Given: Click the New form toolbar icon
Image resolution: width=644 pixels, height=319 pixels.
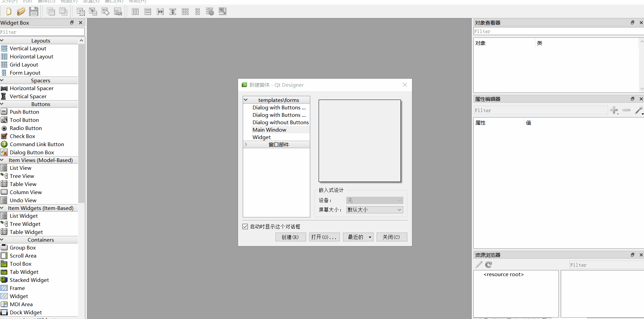Looking at the screenshot, I should 9,11.
